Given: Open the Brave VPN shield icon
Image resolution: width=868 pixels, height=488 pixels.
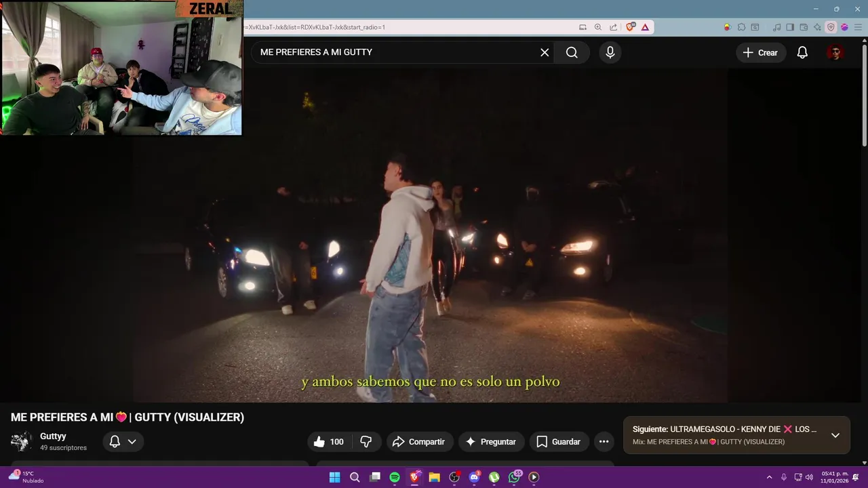Looking at the screenshot, I should (x=831, y=27).
